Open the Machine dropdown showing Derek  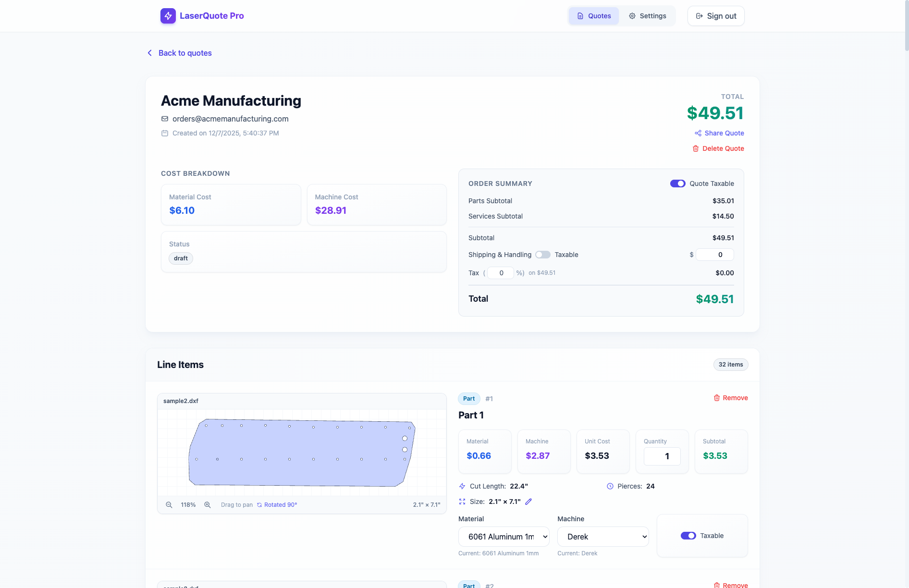pyautogui.click(x=602, y=537)
